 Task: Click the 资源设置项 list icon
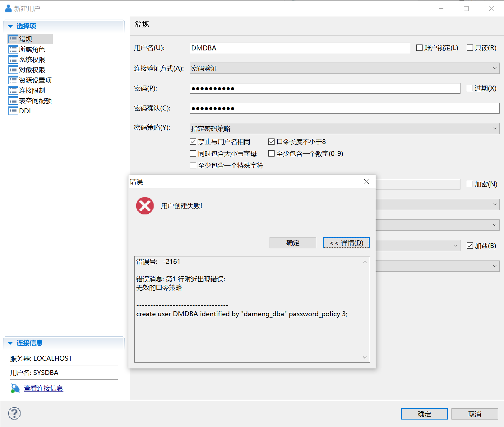(13, 80)
